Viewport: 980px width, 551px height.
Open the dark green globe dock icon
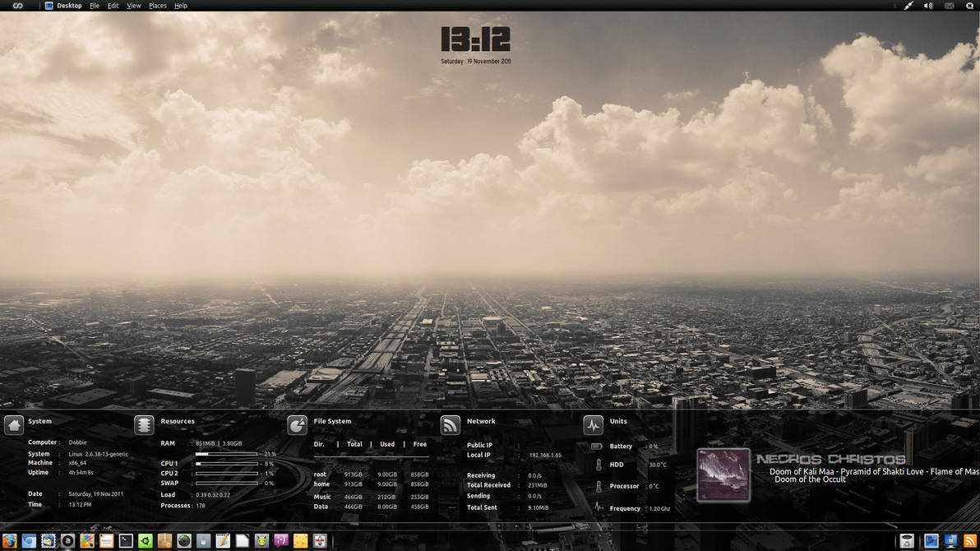point(184,541)
